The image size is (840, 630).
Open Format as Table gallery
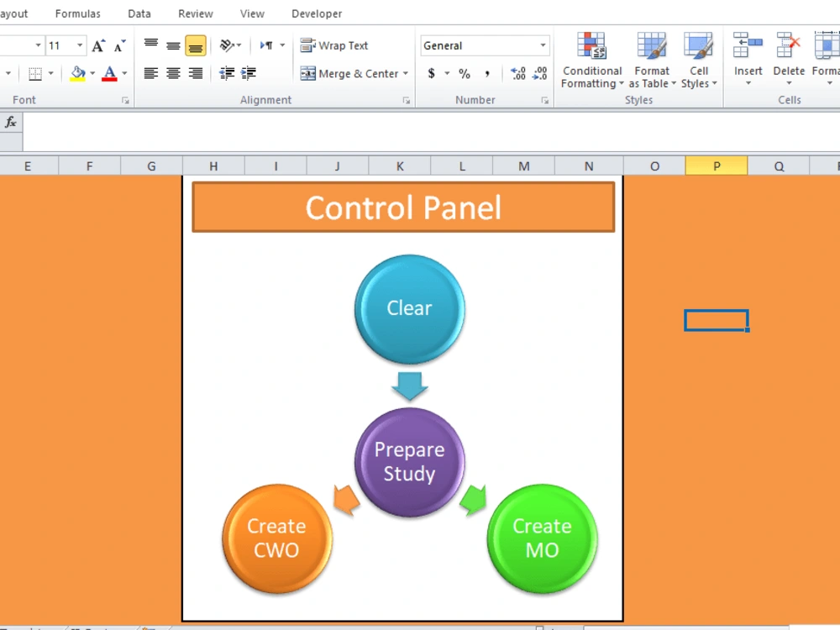tap(652, 60)
